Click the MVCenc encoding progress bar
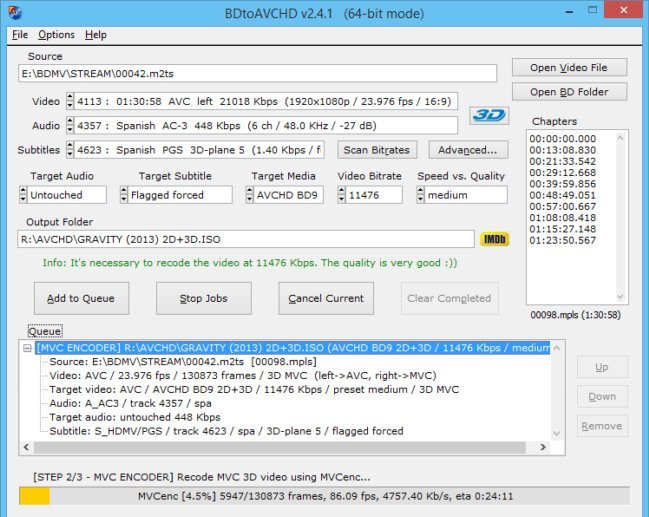The image size is (649, 517). coord(324,496)
